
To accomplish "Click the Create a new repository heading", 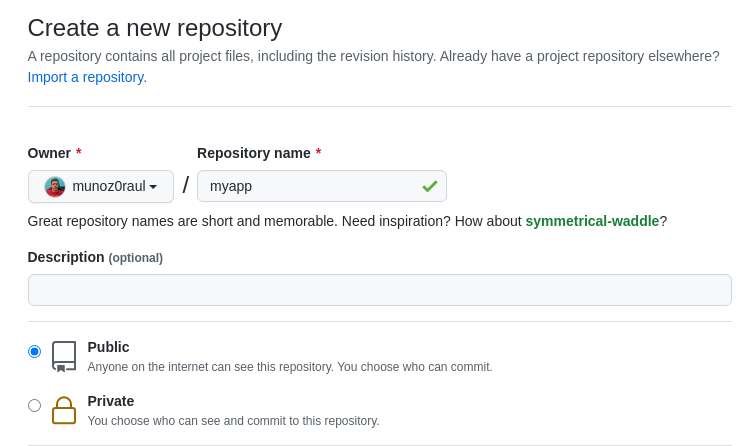I will [x=155, y=28].
